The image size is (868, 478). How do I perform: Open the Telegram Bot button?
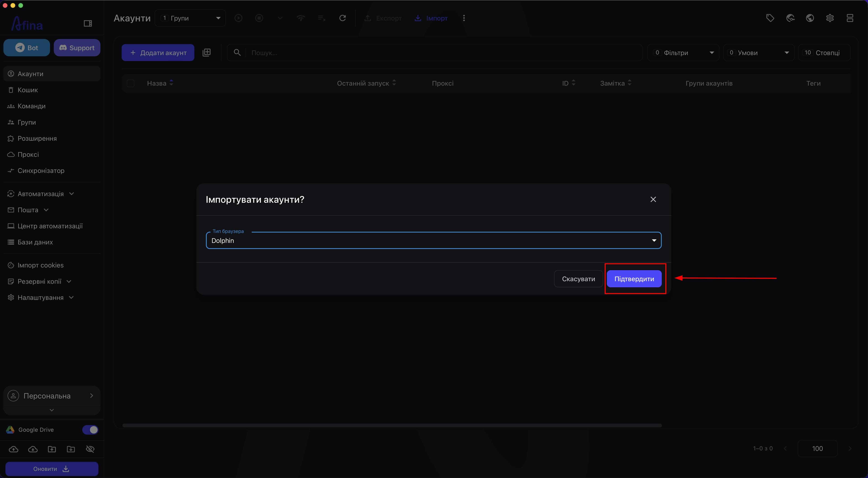[x=27, y=48]
